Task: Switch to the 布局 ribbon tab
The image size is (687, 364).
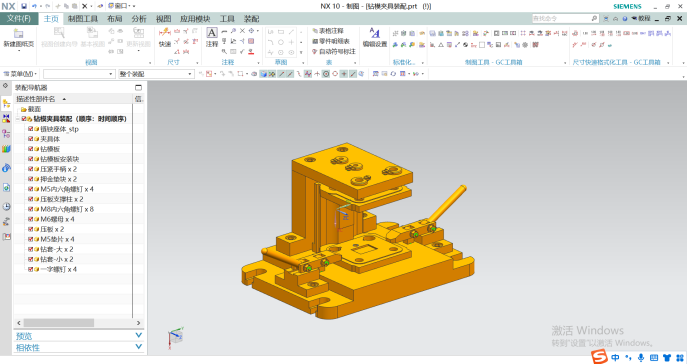Action: [x=114, y=19]
